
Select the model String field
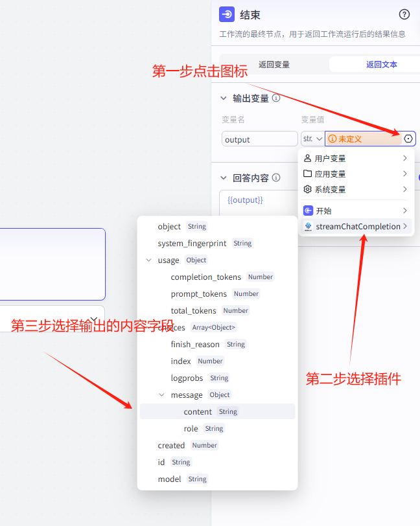217,479
